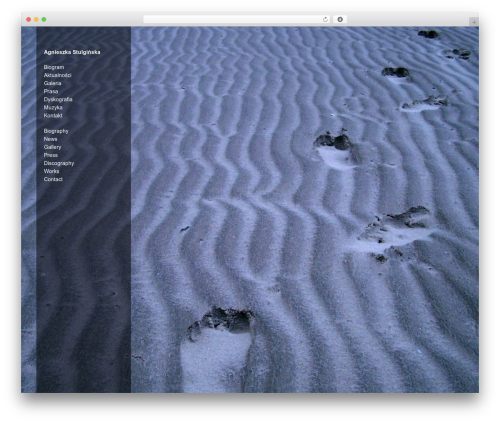Screen dimensions: 500x423
Task: Minimize the window with yellow button
Action: click(36, 19)
